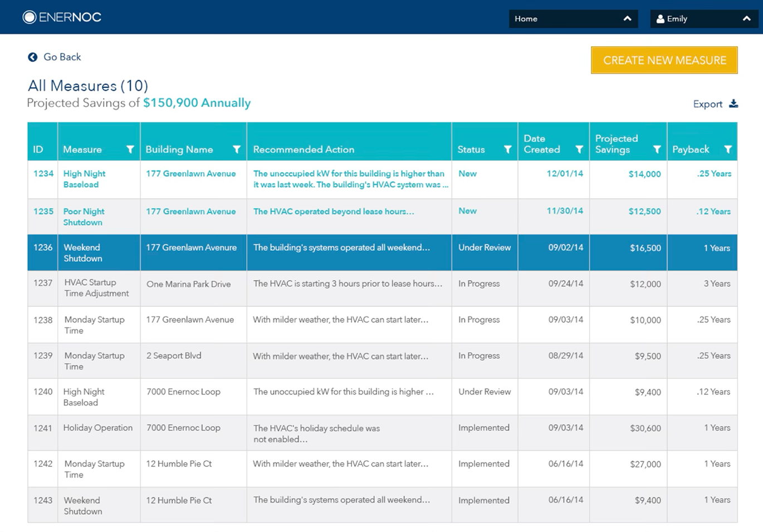
Task: Click the user profile icon beside Emily
Action: point(660,19)
